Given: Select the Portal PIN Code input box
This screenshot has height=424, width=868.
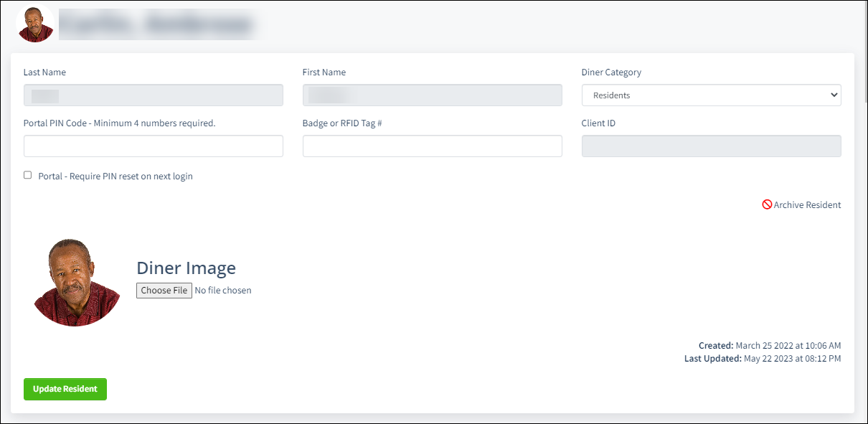Looking at the screenshot, I should coord(153,146).
